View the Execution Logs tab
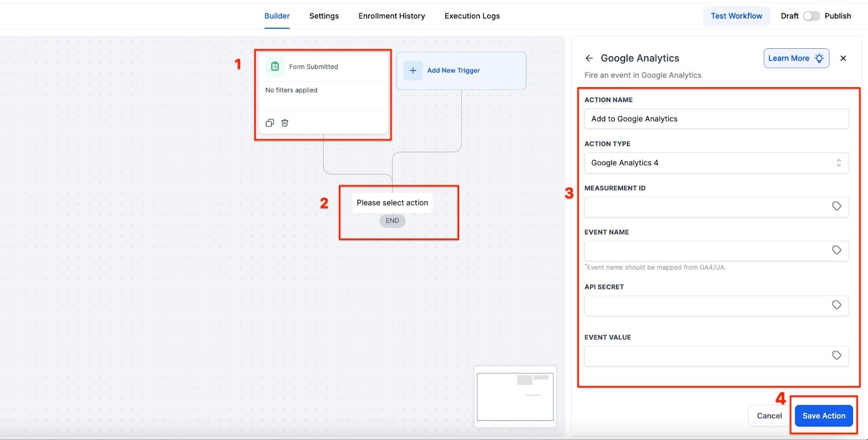 click(472, 16)
